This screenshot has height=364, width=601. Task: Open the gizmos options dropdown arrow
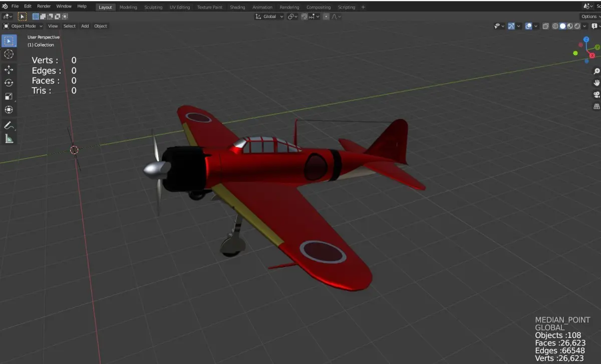pyautogui.click(x=518, y=26)
